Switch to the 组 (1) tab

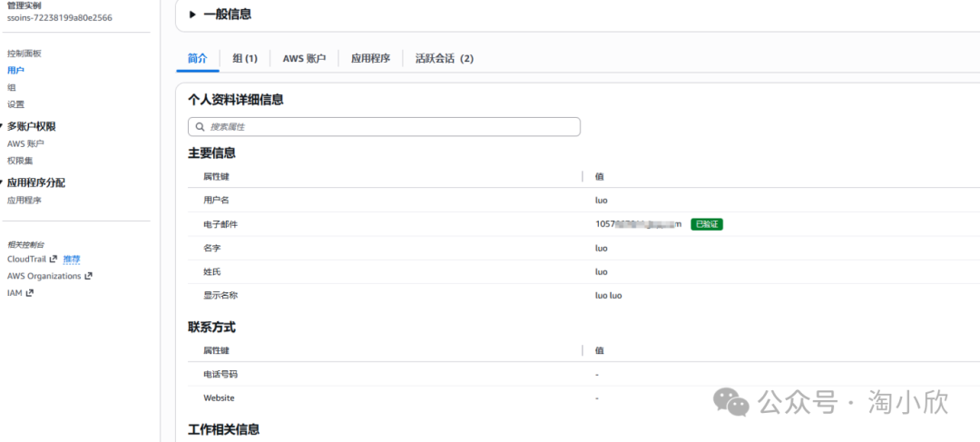(x=245, y=58)
